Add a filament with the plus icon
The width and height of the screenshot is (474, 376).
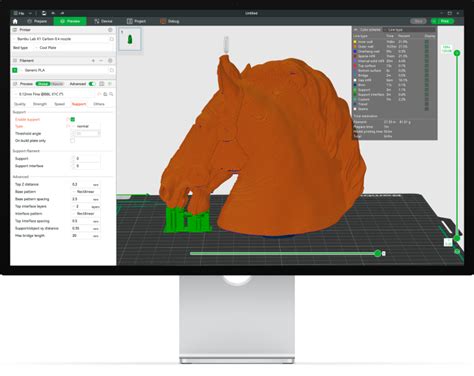click(93, 61)
